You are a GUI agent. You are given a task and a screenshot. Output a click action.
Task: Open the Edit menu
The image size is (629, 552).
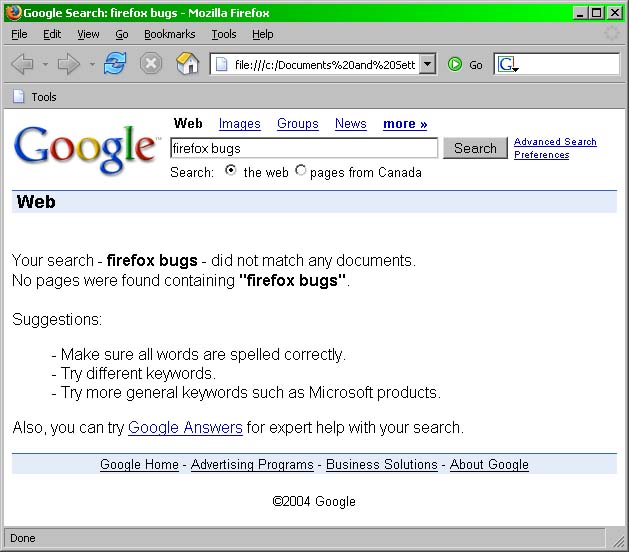point(52,34)
